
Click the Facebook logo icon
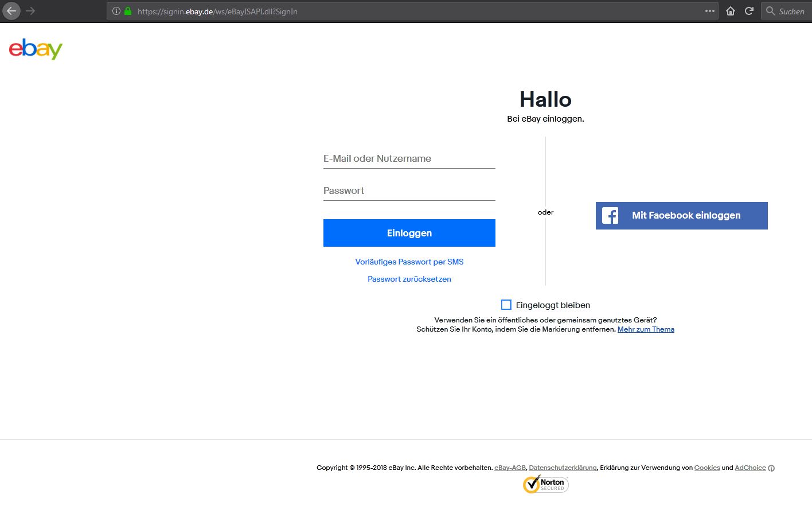click(610, 216)
